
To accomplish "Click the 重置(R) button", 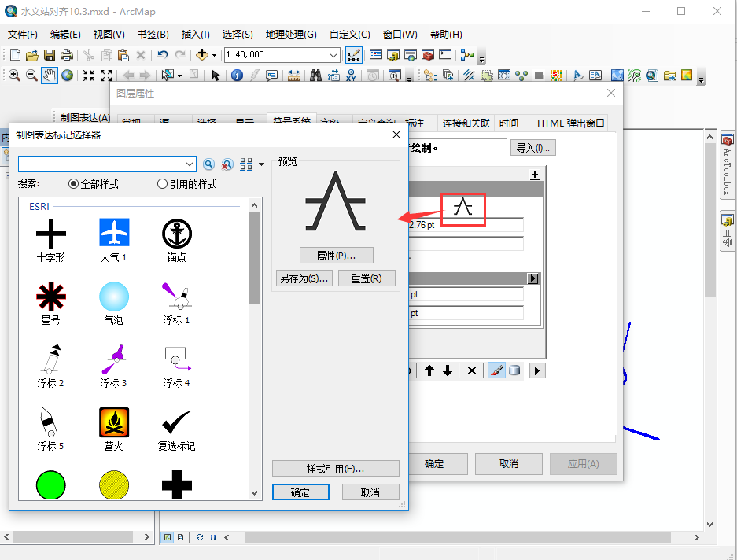I will pyautogui.click(x=367, y=278).
